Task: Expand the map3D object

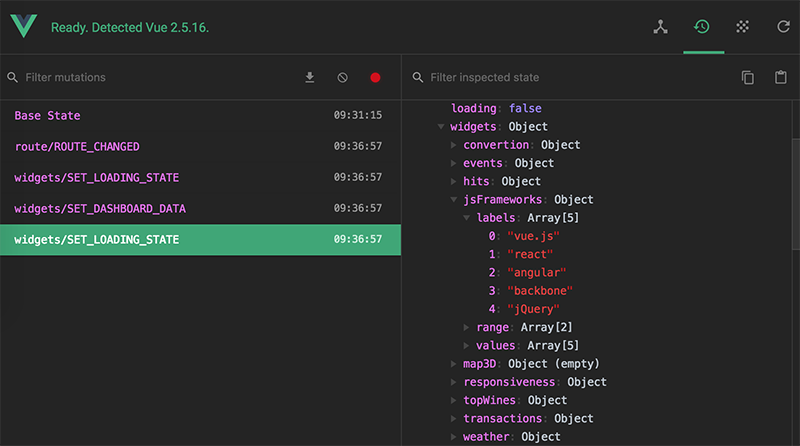Action: 453,364
